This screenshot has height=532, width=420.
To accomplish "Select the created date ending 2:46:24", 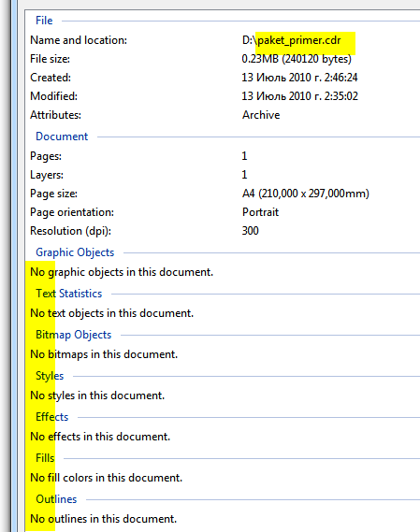I will point(299,78).
